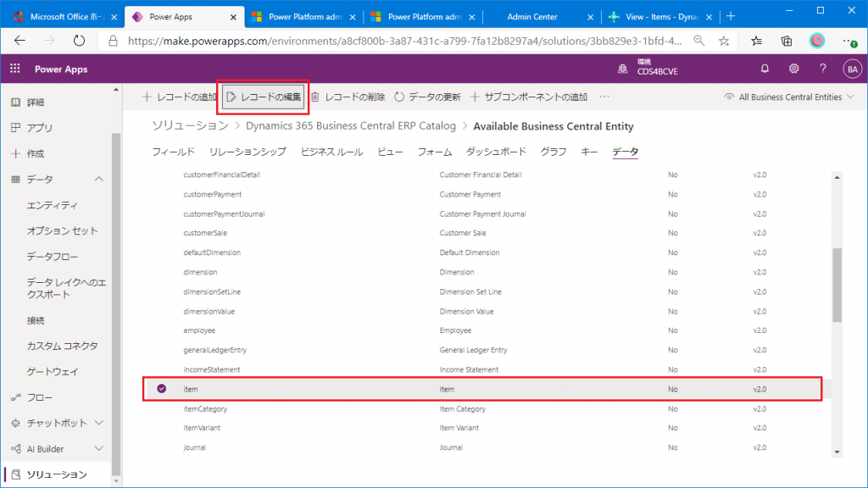
Task: Open ソリューション in the left navigation
Action: tap(57, 474)
